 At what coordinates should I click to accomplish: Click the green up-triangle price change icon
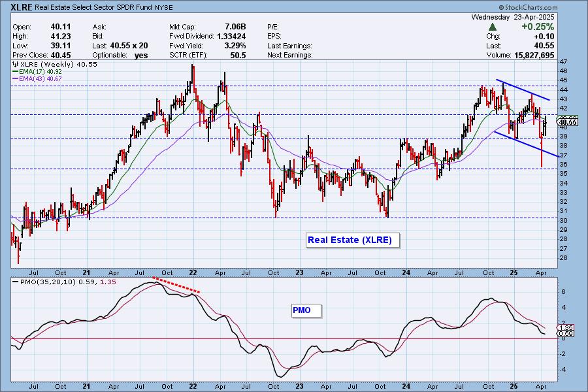[x=493, y=27]
